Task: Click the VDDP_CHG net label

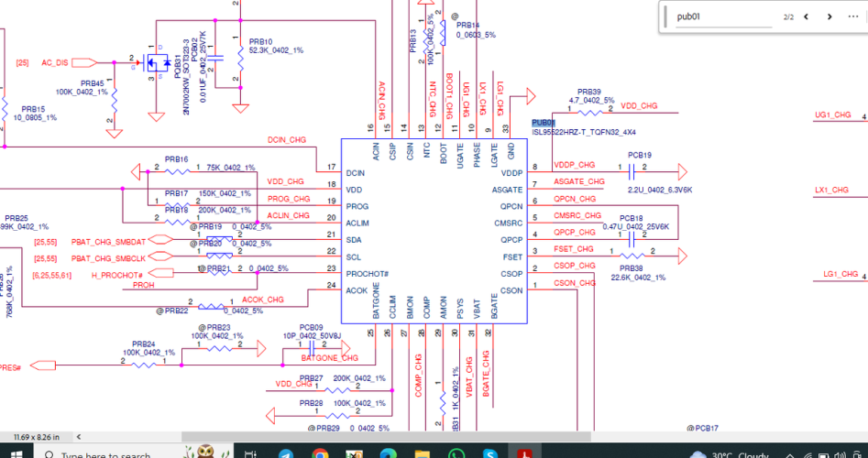Action: [574, 164]
